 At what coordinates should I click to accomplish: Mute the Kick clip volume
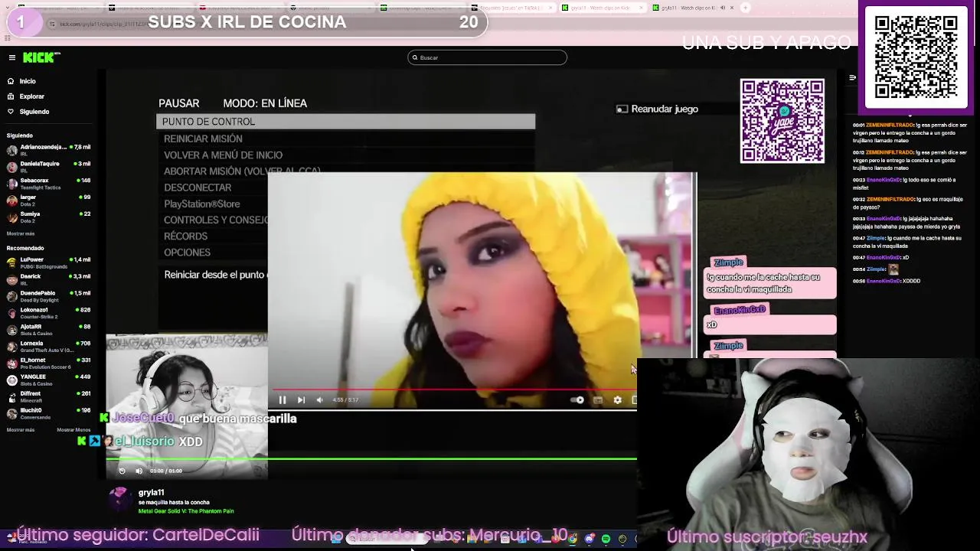(x=139, y=471)
